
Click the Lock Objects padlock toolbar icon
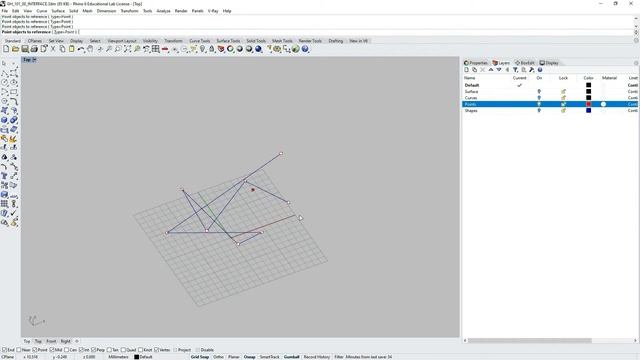[x=211, y=49]
